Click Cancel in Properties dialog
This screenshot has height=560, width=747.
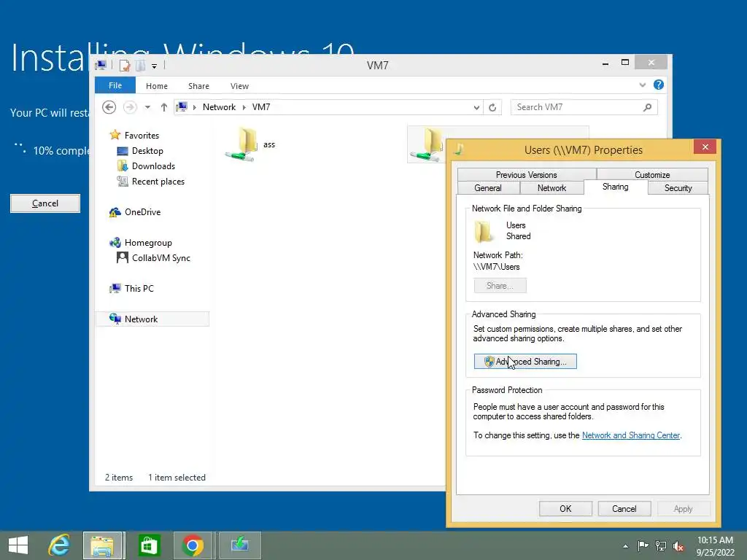624,508
